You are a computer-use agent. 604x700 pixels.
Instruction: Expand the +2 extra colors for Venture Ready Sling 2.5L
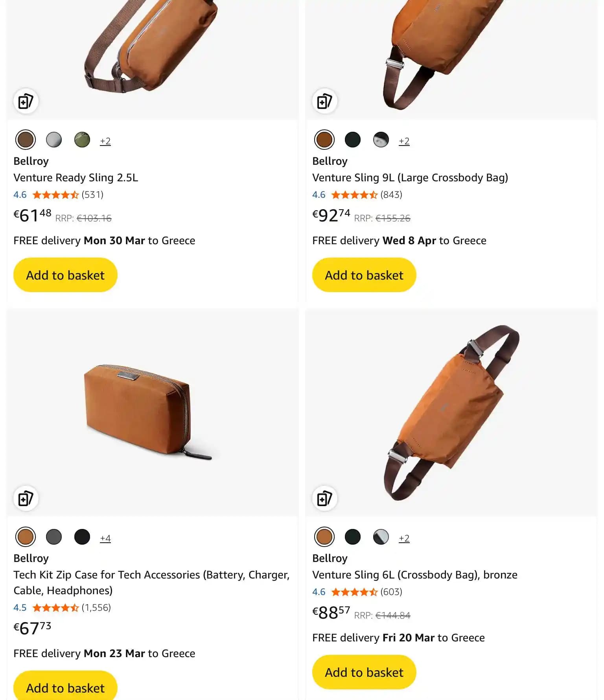point(105,141)
